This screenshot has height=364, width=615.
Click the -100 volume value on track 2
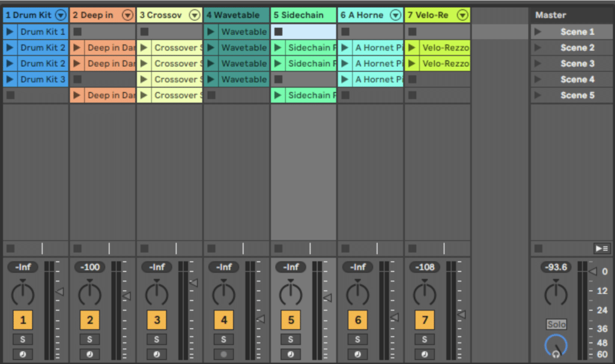(x=89, y=267)
